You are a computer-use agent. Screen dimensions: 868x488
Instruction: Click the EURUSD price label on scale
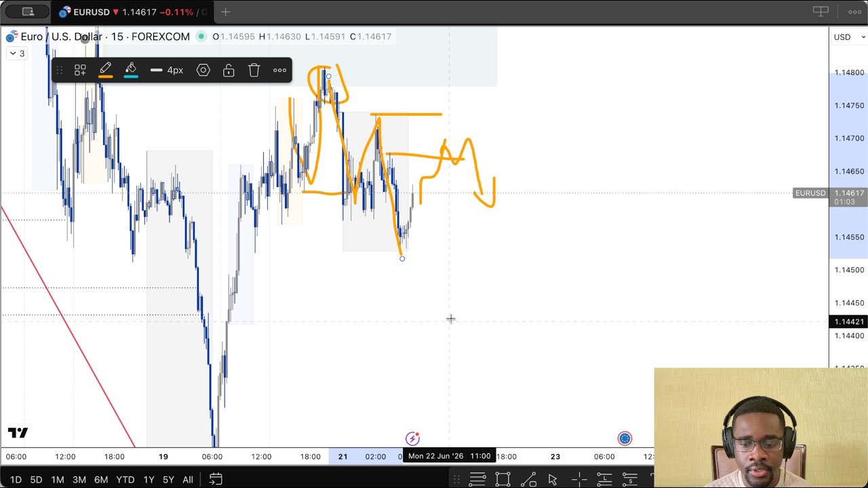pos(810,193)
